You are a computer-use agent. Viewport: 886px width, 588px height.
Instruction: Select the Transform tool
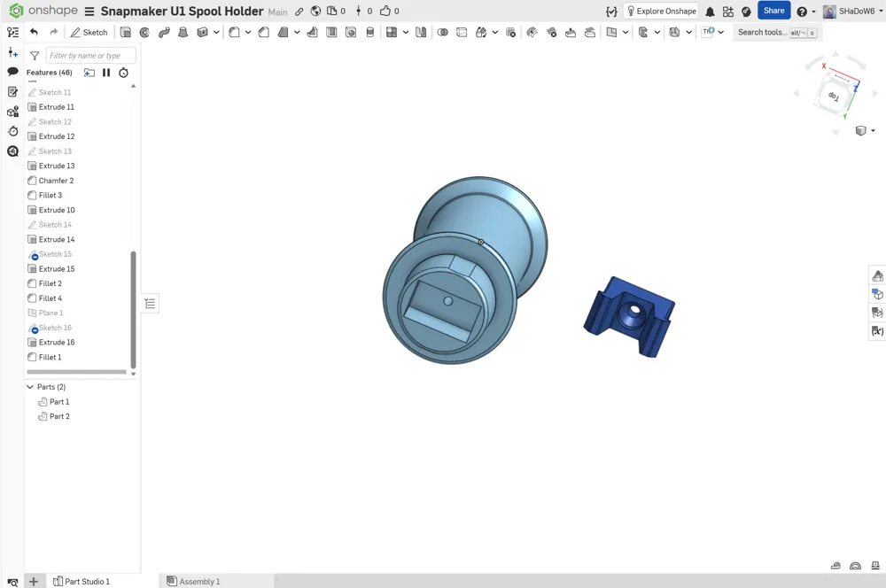pos(481,32)
